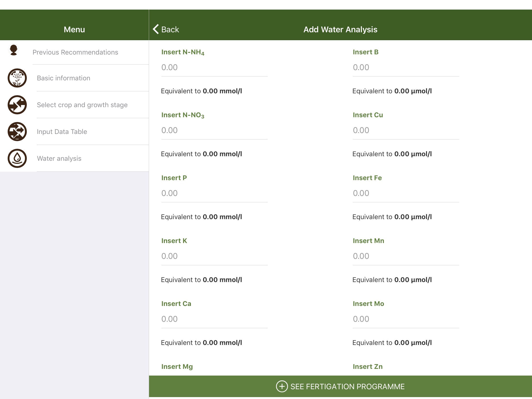The image size is (532, 399).
Task: Click the Insert P input field
Action: (214, 193)
